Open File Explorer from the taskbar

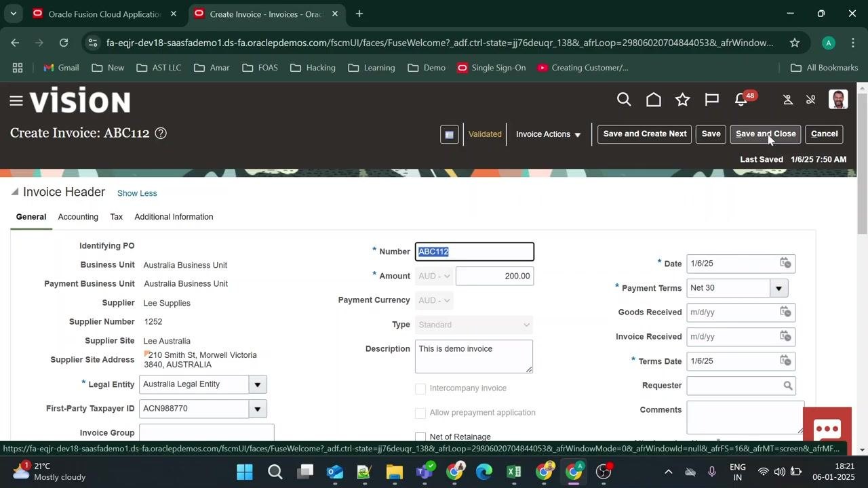395,472
